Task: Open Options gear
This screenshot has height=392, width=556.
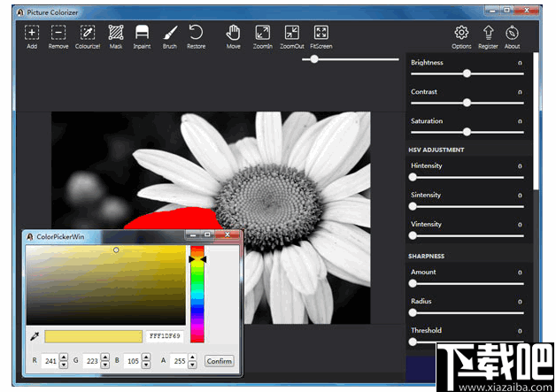Action: point(461,37)
